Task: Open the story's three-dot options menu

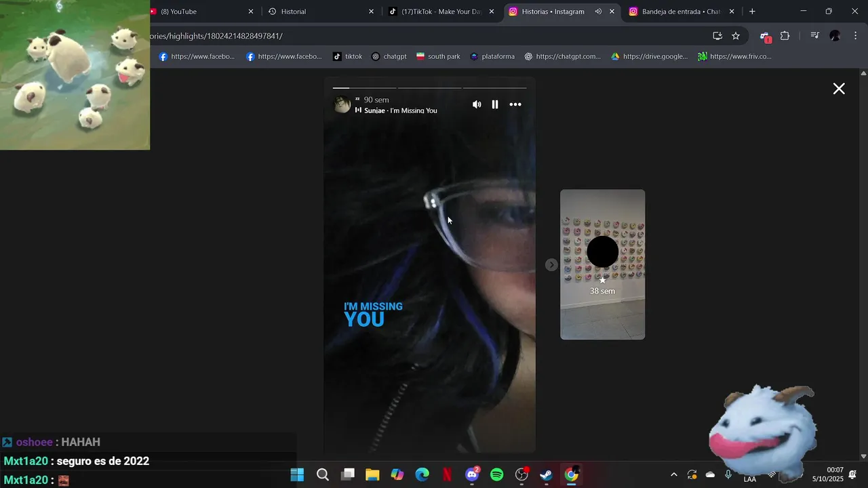Action: [x=515, y=104]
